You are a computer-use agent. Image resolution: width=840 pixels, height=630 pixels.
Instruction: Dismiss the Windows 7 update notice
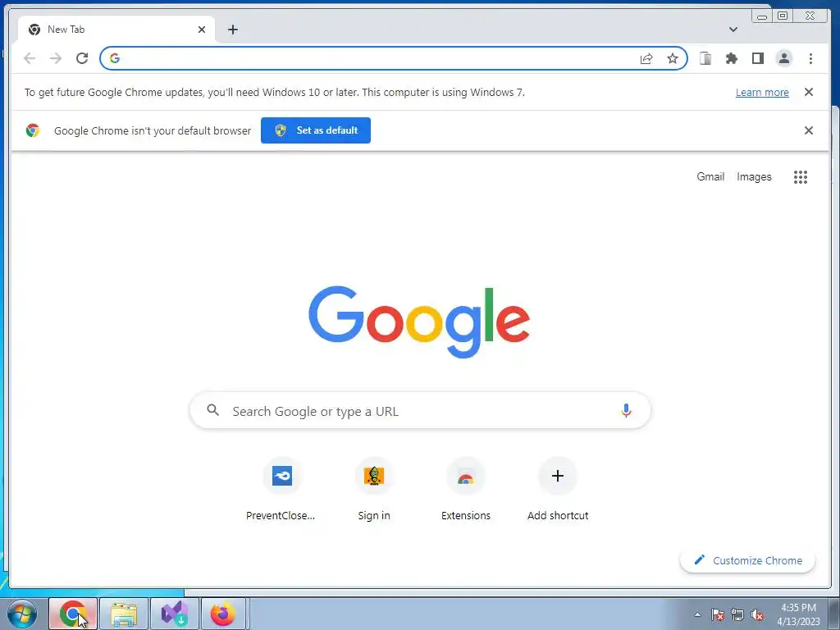809,92
